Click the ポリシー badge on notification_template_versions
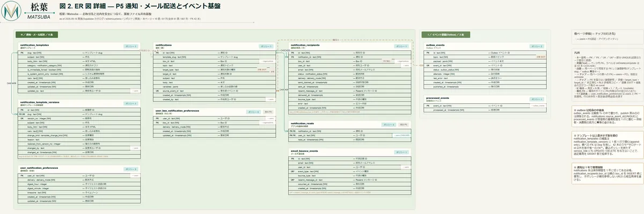 click(x=130, y=103)
